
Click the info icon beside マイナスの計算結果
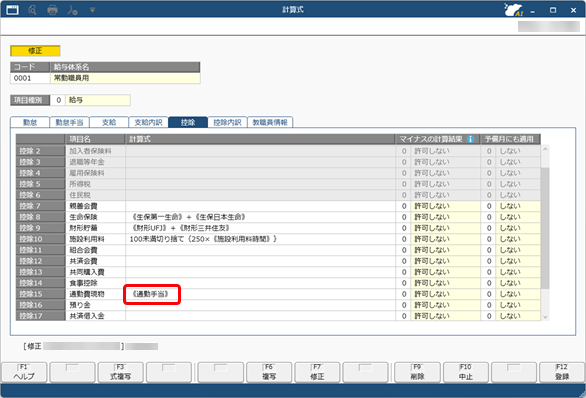(x=471, y=139)
